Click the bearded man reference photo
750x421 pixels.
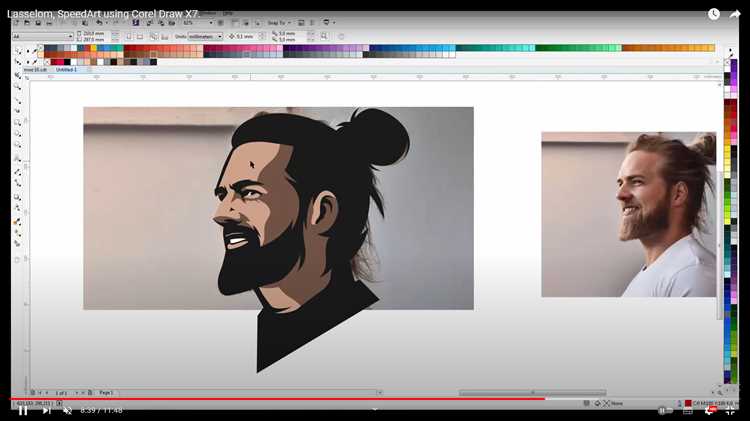629,214
